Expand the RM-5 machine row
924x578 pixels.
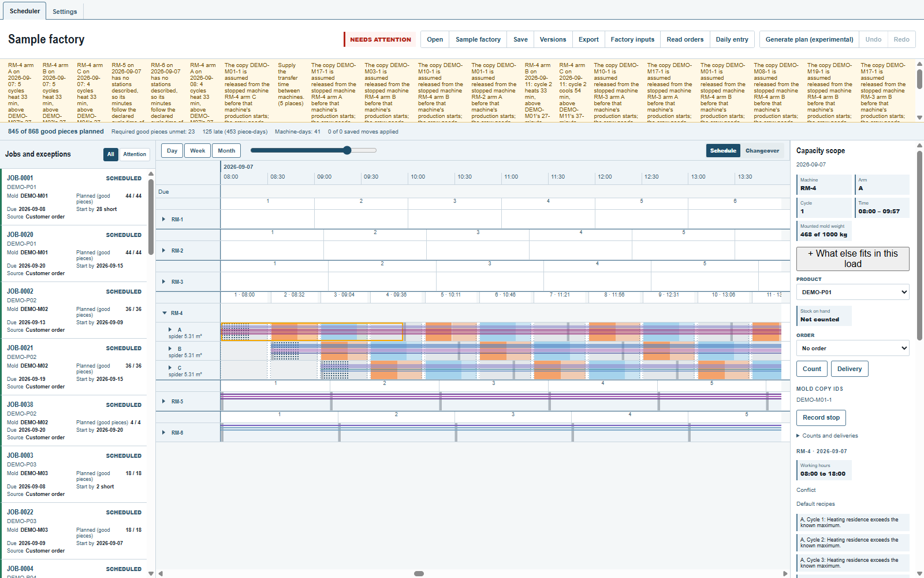coord(164,402)
